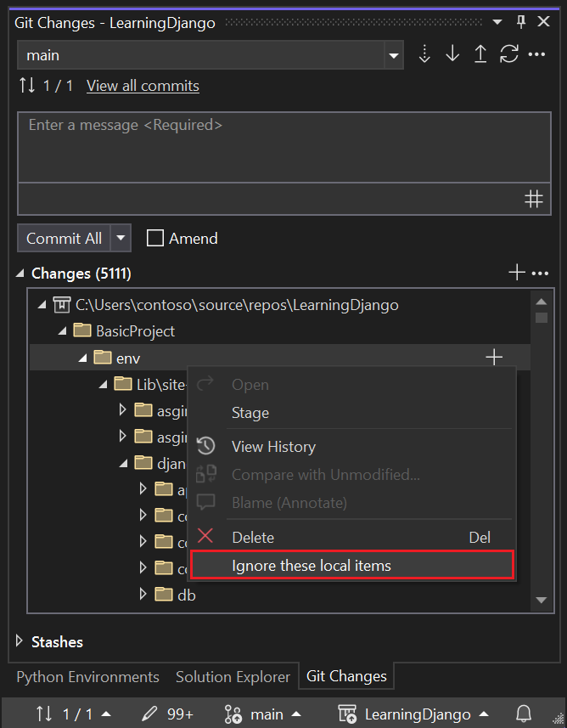Switch to the Python Environments tab
This screenshot has width=567, height=728.
pyautogui.click(x=87, y=677)
